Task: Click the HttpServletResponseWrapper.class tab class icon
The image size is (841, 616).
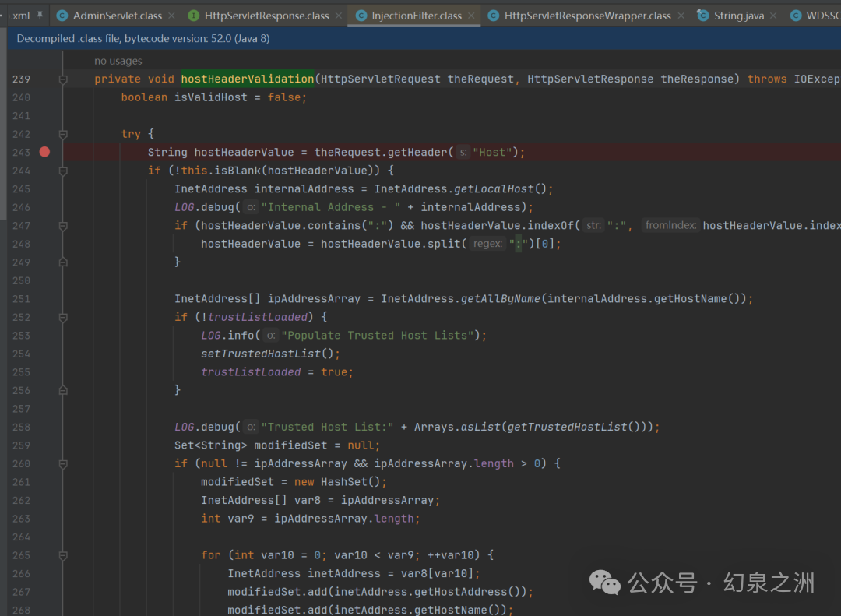Action: click(494, 16)
